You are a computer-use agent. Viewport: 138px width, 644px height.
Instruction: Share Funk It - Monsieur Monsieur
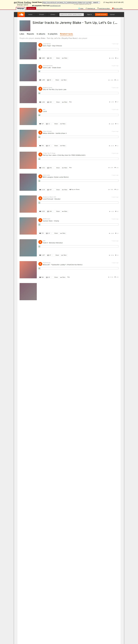[56, 255]
